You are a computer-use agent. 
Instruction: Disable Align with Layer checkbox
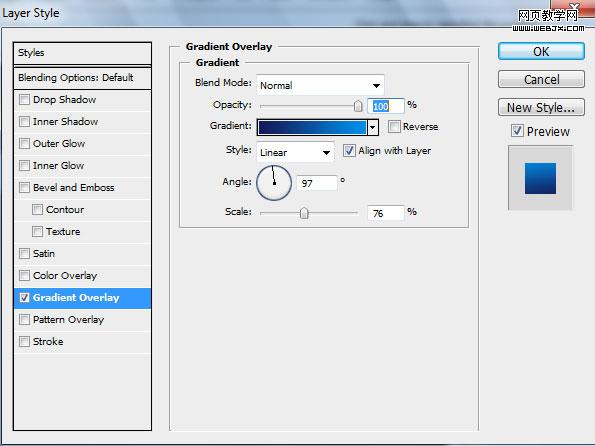[349, 151]
